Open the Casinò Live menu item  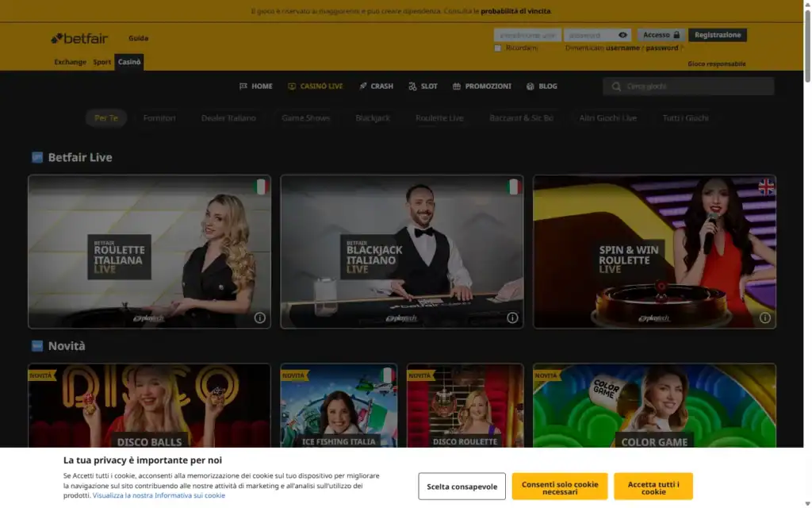[x=316, y=86]
